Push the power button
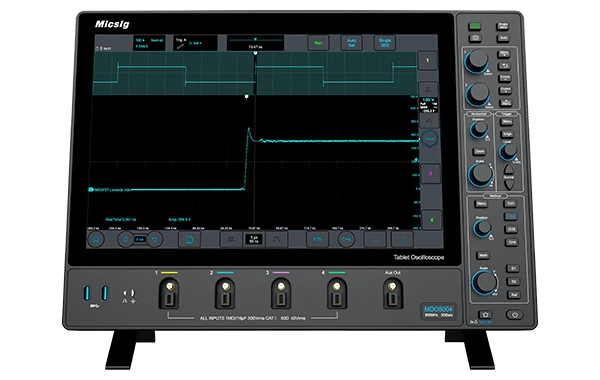 click(515, 315)
